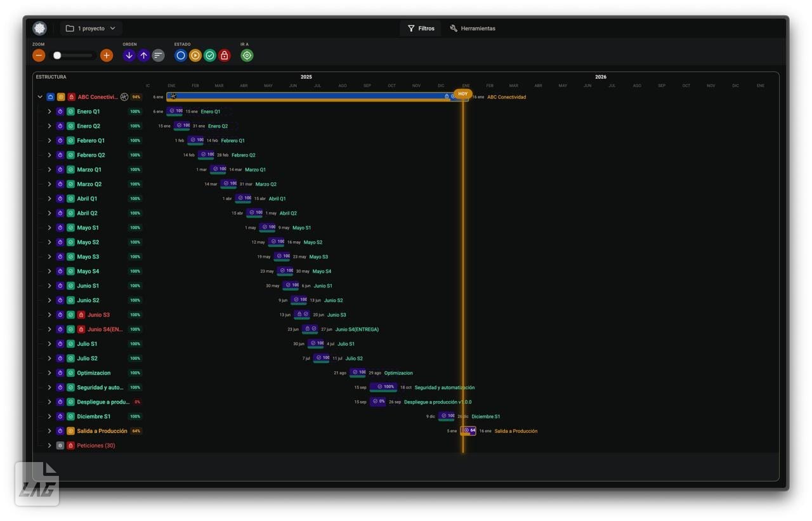Select the Marzo Q1 tree item

pos(89,169)
